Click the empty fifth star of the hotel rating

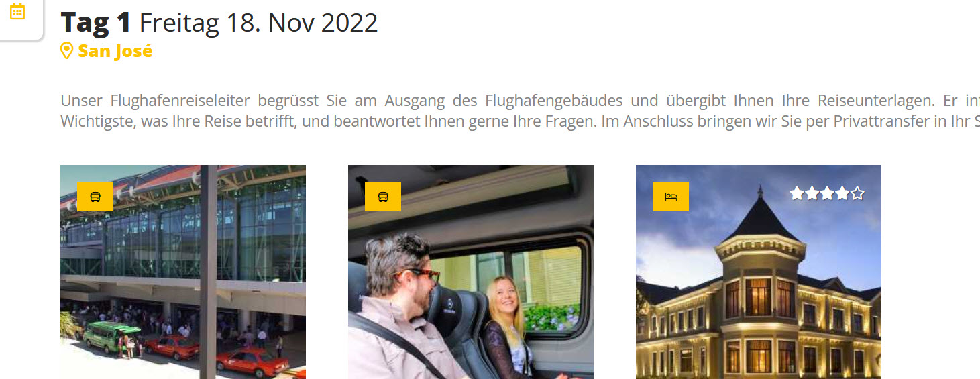857,194
